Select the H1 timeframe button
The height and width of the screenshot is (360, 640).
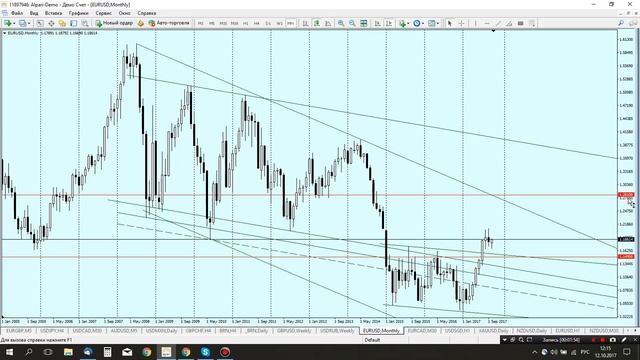click(x=245, y=23)
